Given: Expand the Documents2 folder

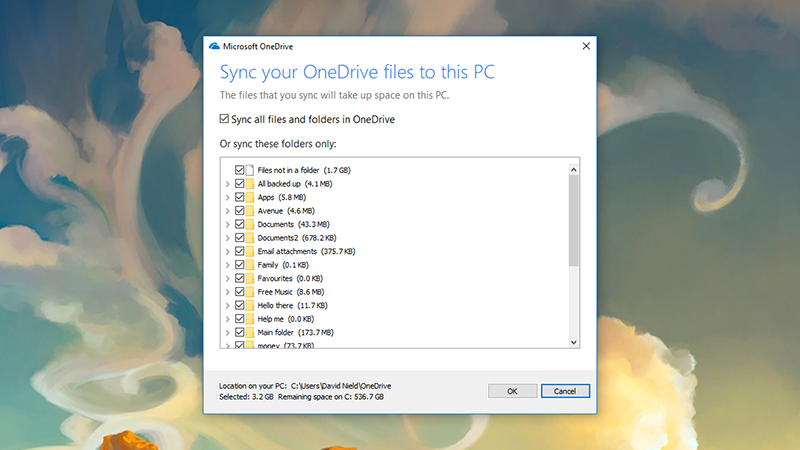Looking at the screenshot, I should tap(228, 238).
